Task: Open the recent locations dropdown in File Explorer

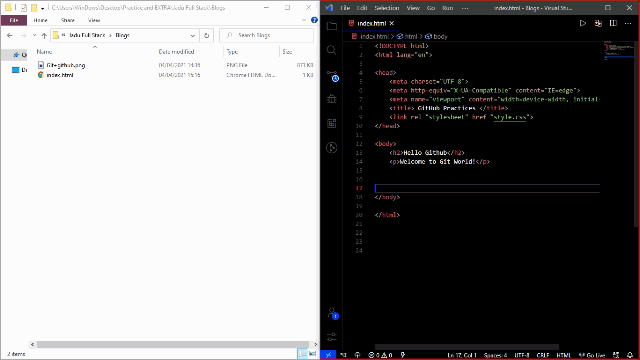Action: (x=34, y=36)
